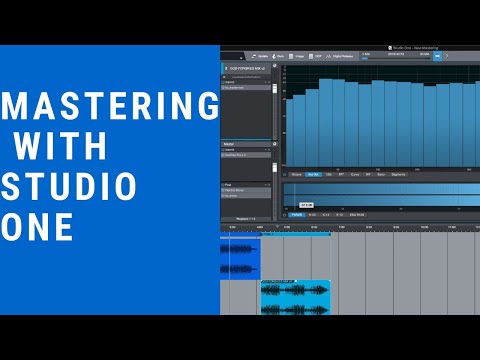Click the icon left of PkRMS
Viewport: 480px width, 360px height.
(284, 215)
